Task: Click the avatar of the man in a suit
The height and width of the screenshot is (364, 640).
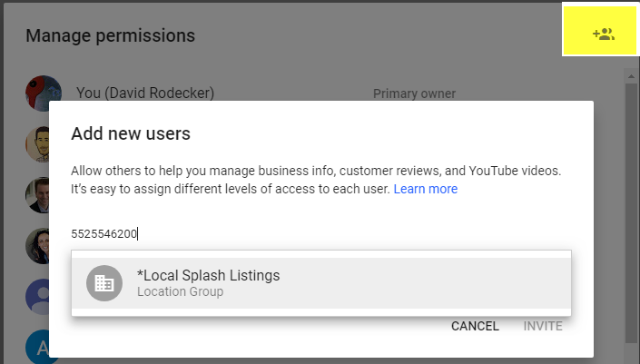Action: [x=37, y=195]
